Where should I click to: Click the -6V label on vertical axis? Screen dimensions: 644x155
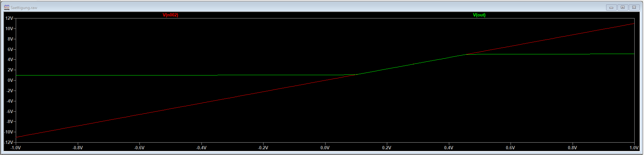click(10, 112)
